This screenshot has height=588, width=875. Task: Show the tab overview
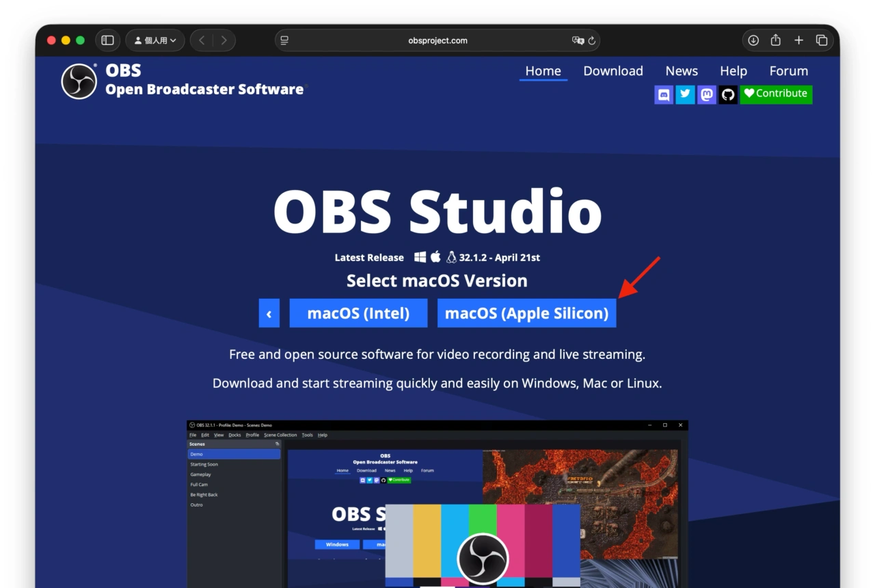[822, 40]
